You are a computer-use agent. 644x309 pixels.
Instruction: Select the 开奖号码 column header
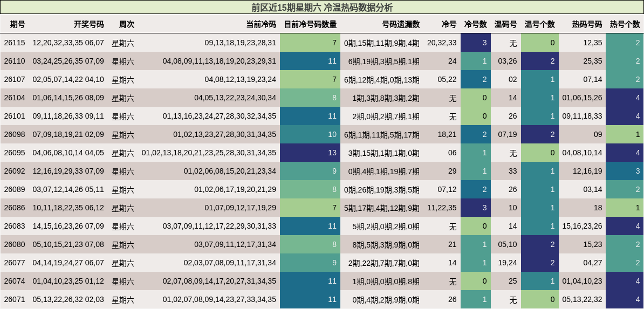88,24
